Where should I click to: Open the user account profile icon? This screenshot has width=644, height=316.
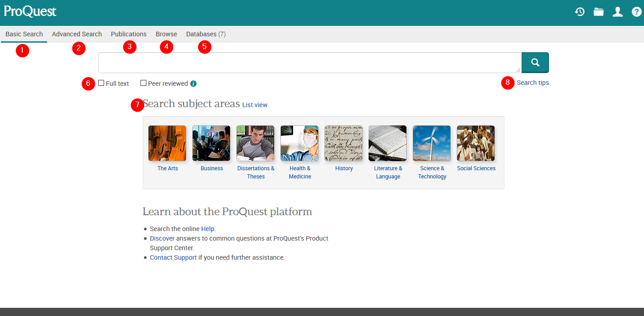[x=618, y=12]
